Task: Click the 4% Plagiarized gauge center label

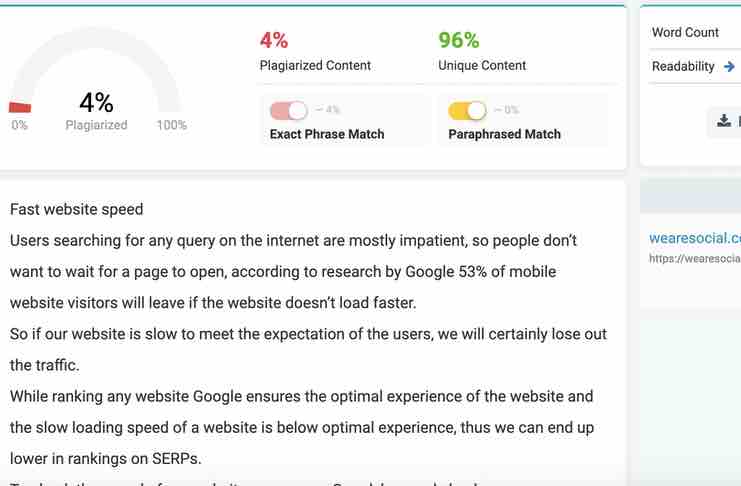Action: coord(96,110)
